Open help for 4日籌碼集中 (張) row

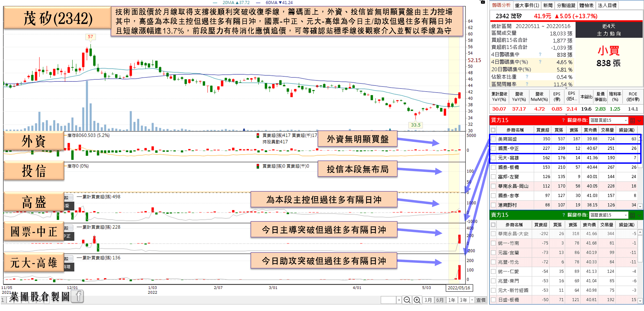[540, 54]
